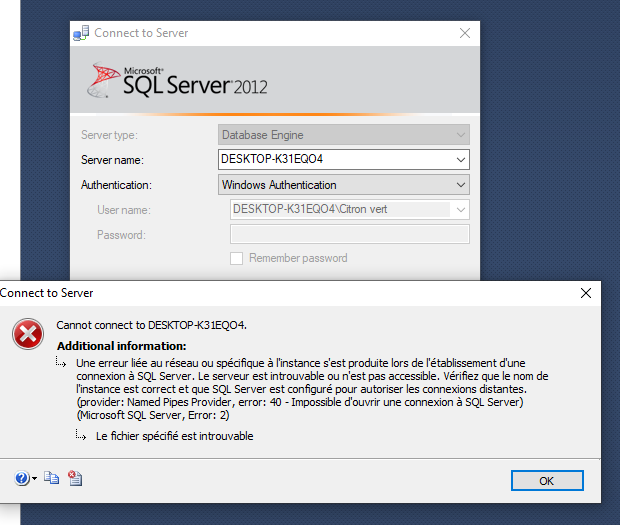
Task: Open the Server type dropdown
Action: (344, 135)
